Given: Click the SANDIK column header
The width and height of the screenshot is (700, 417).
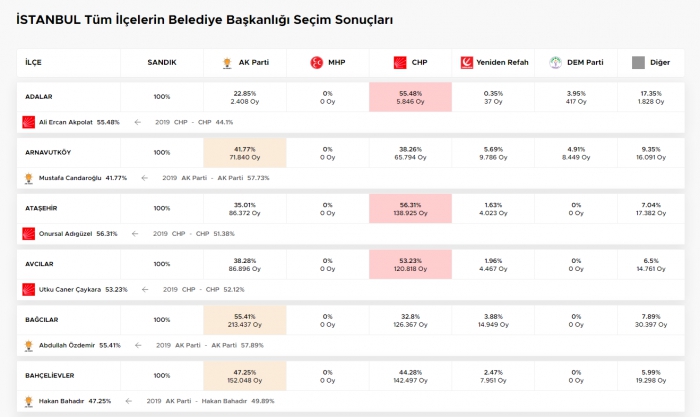Looking at the screenshot, I should click(x=161, y=62).
